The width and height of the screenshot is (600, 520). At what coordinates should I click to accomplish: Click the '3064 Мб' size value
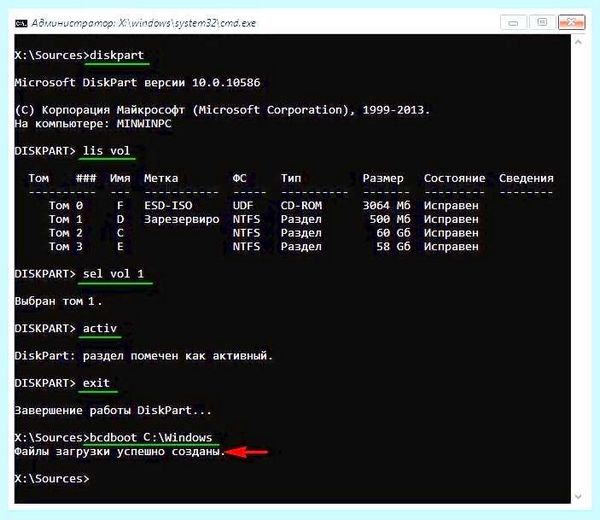click(x=386, y=205)
